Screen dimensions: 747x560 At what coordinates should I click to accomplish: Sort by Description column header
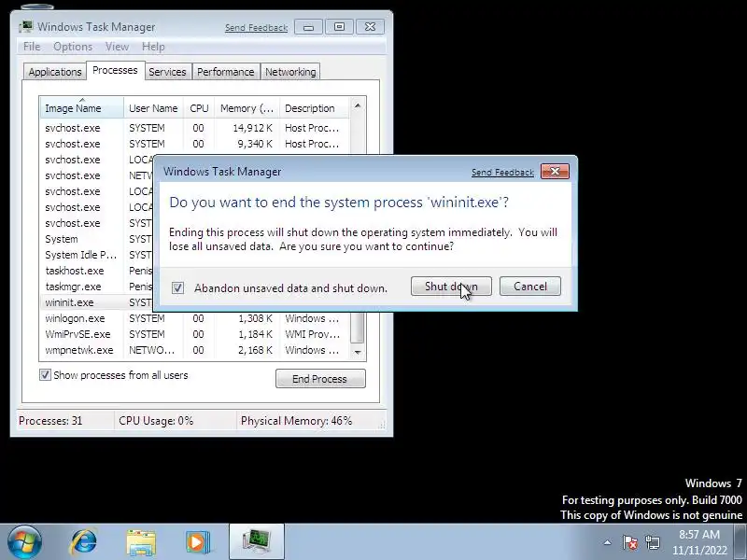(314, 108)
